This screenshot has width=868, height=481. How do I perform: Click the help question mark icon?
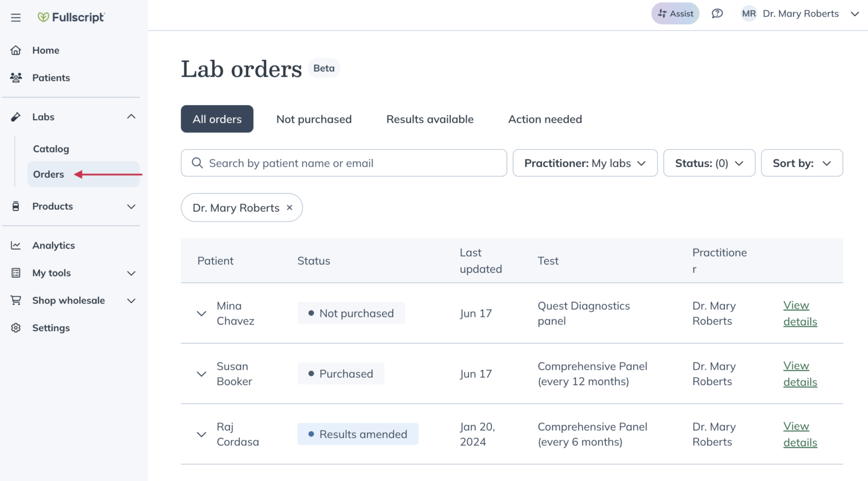point(717,13)
